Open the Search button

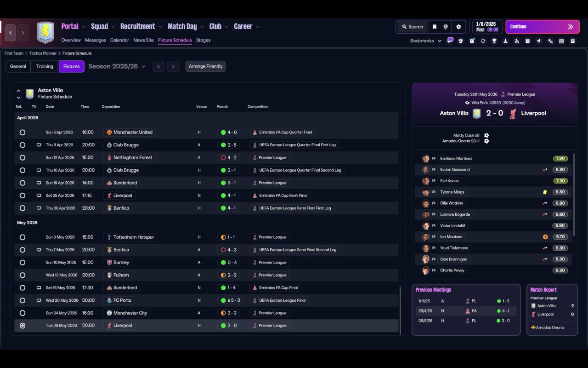pos(412,27)
